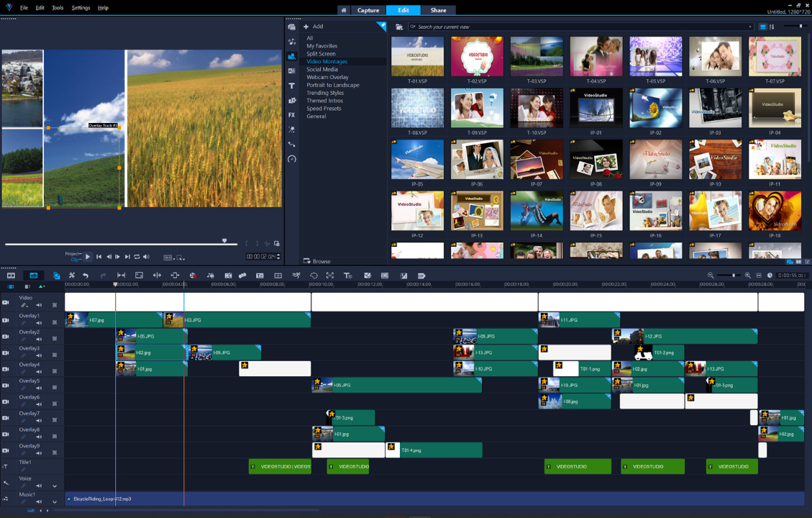Open the Sound library panel icon
812x518 pixels.
pos(291,42)
